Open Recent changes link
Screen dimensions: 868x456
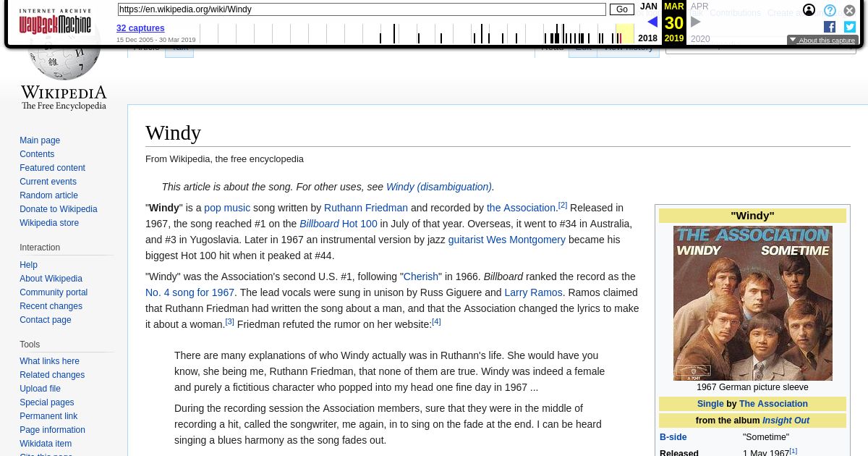point(51,306)
